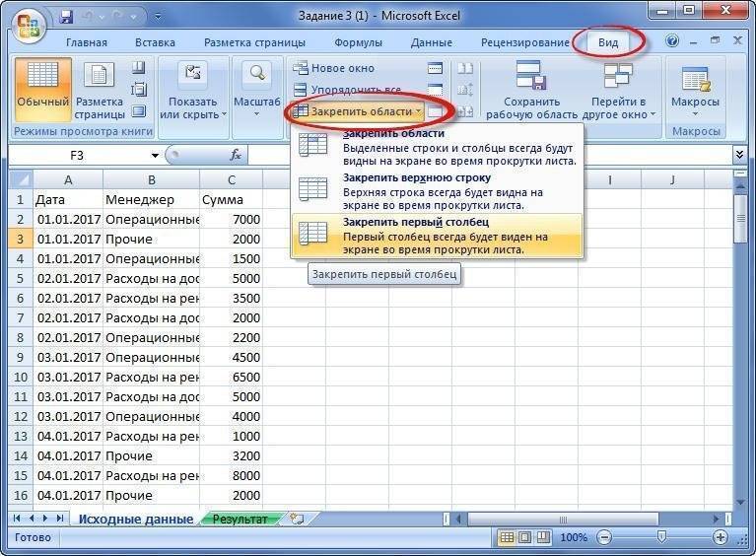
Task: Click cell with value 7000
Action: (x=232, y=220)
